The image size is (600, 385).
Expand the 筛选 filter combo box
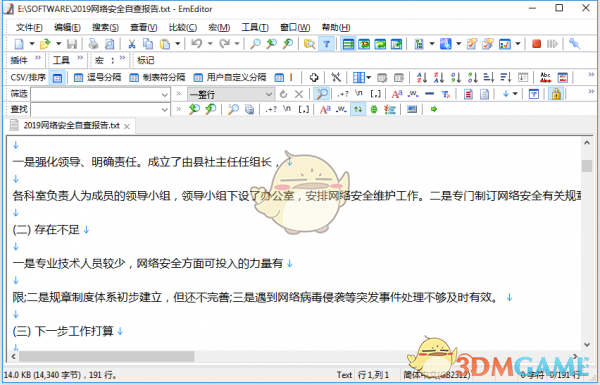click(x=165, y=94)
